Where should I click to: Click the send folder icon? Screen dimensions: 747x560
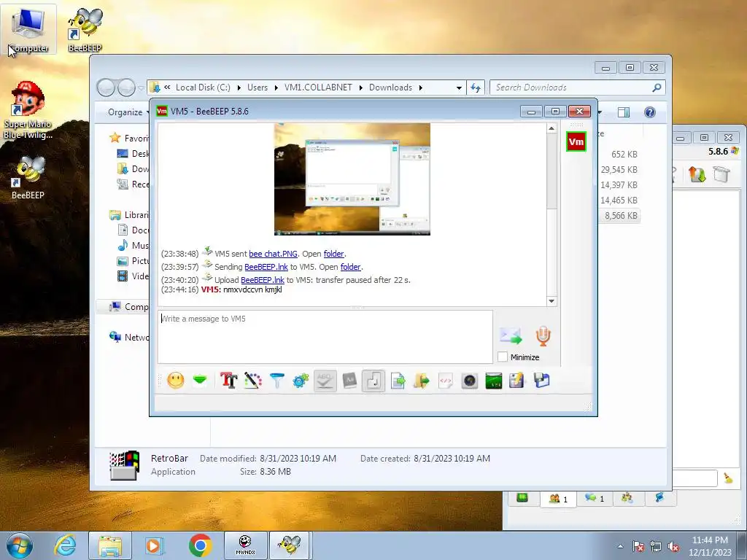(x=422, y=381)
